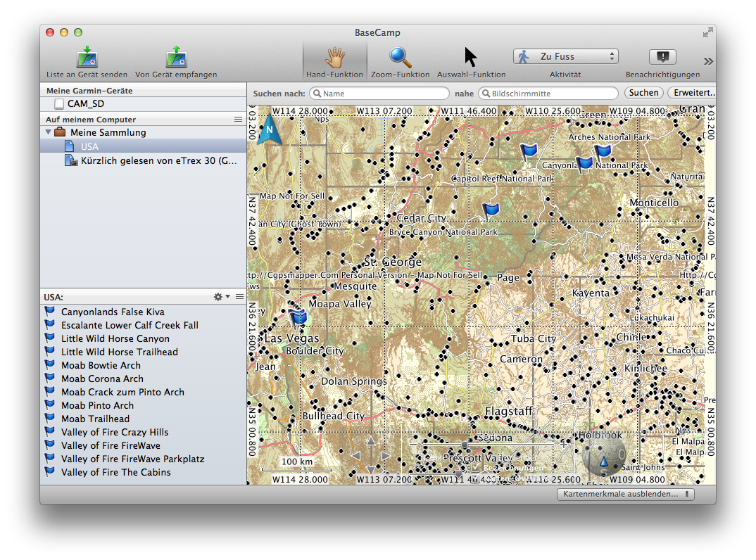Screen dimensions: 756x560
Task: Select waypoint Moab Trailhead
Action: (x=143, y=419)
